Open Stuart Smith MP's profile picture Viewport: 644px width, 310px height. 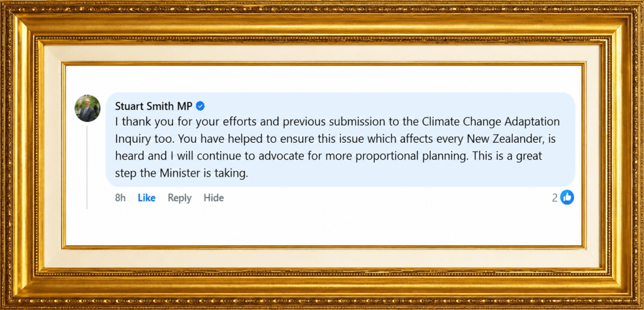tap(87, 108)
